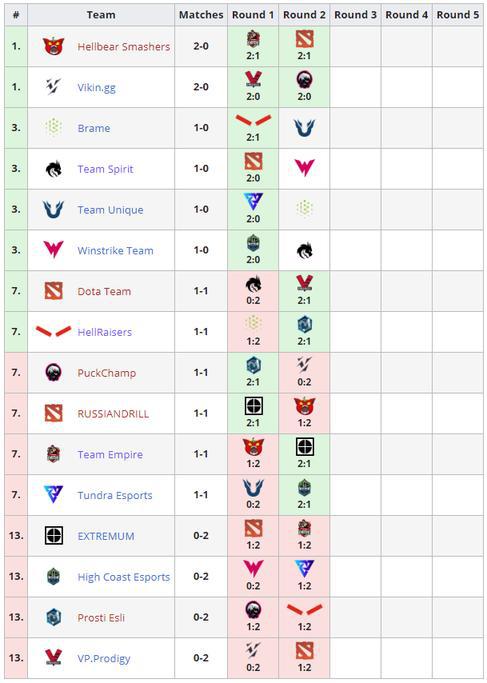Click the Matches column header
The height and width of the screenshot is (683, 487).
(x=201, y=15)
